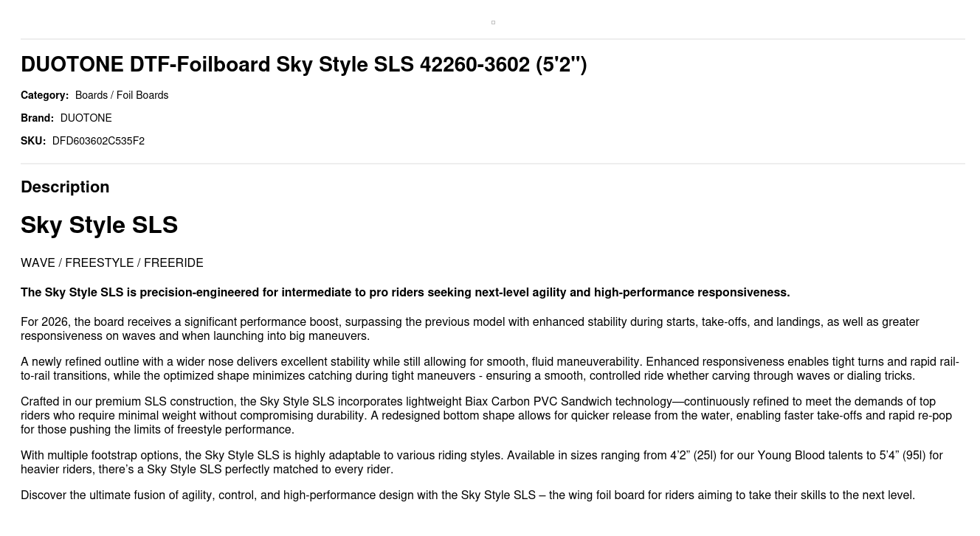Click the broken image placeholder at top

493,23
